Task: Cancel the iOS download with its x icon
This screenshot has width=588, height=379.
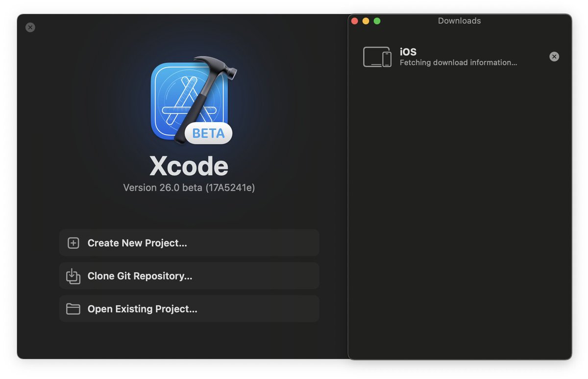Action: (554, 56)
